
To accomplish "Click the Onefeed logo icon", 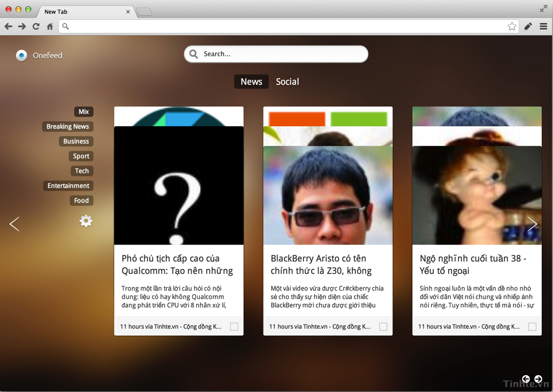I will coord(22,56).
